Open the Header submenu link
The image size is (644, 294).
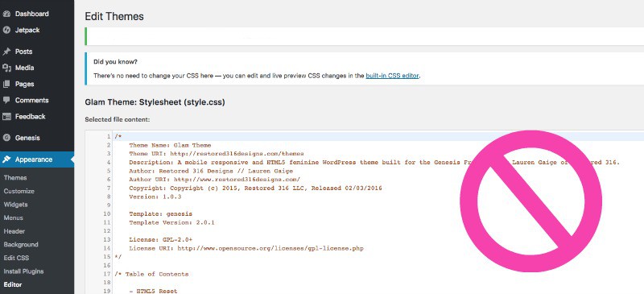pyautogui.click(x=14, y=231)
